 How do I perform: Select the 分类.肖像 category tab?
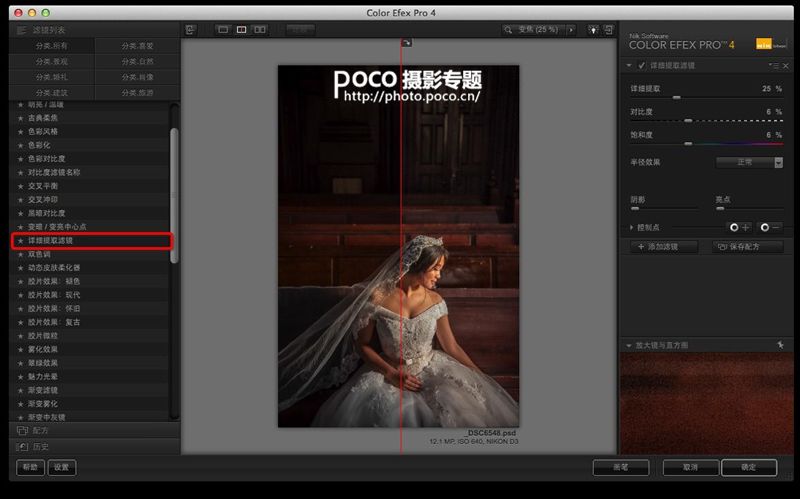coord(137,77)
